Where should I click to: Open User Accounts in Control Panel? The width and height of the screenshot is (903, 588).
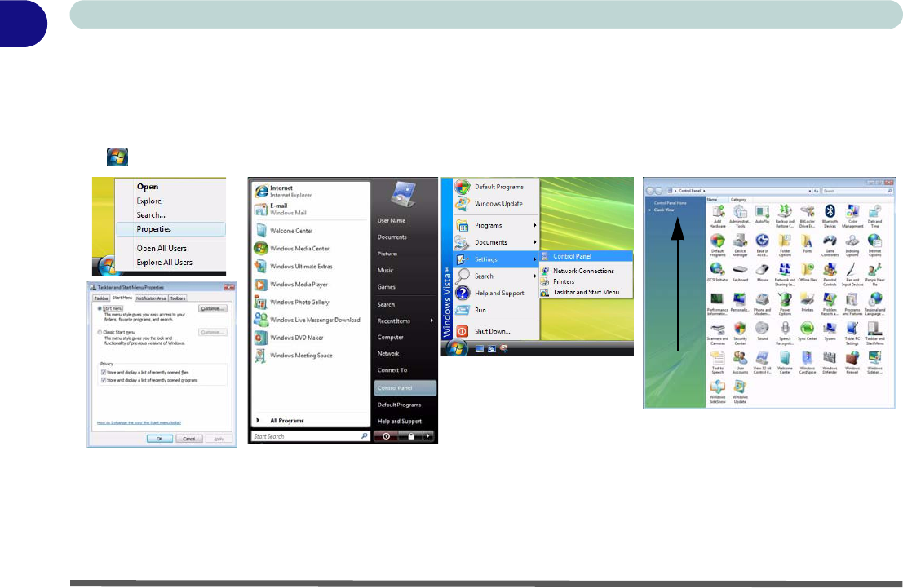point(740,363)
